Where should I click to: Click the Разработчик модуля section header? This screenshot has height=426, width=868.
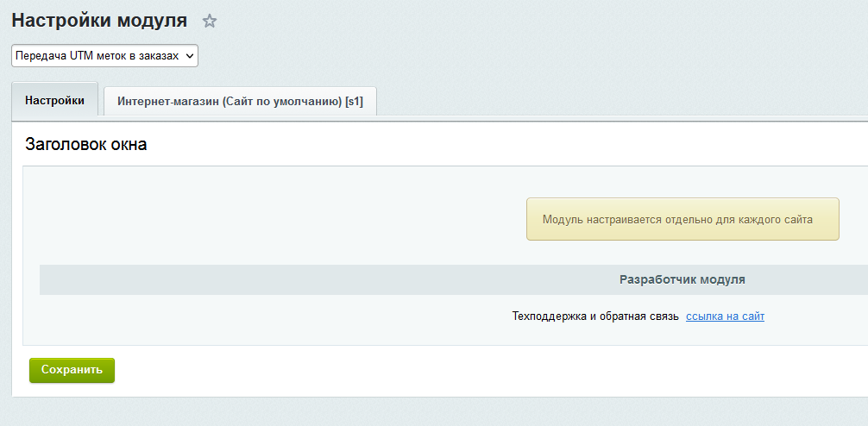[x=682, y=280]
